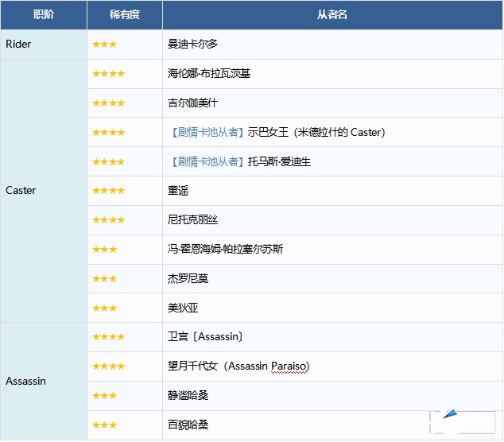Click the four-star rating for 童谣
The width and height of the screenshot is (504, 442).
pyautogui.click(x=108, y=191)
